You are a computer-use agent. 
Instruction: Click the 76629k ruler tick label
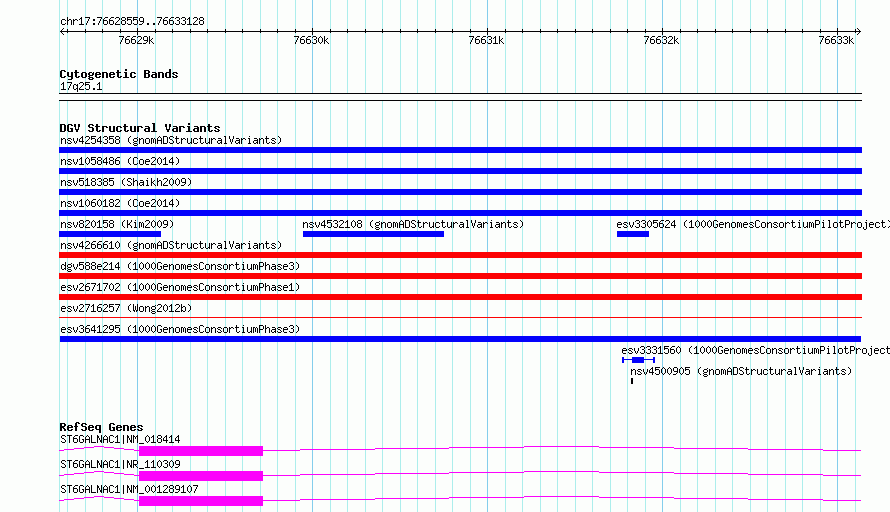click(x=136, y=40)
